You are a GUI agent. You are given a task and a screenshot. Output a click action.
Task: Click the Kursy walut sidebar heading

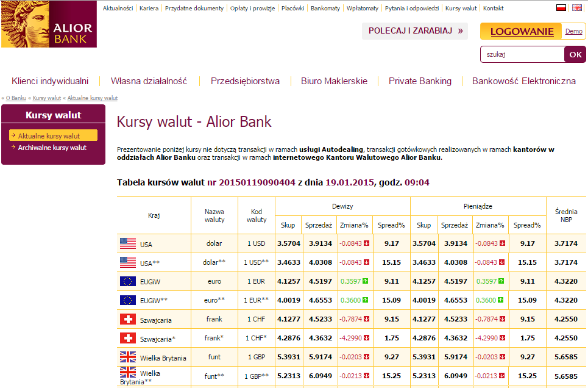pyautogui.click(x=53, y=115)
